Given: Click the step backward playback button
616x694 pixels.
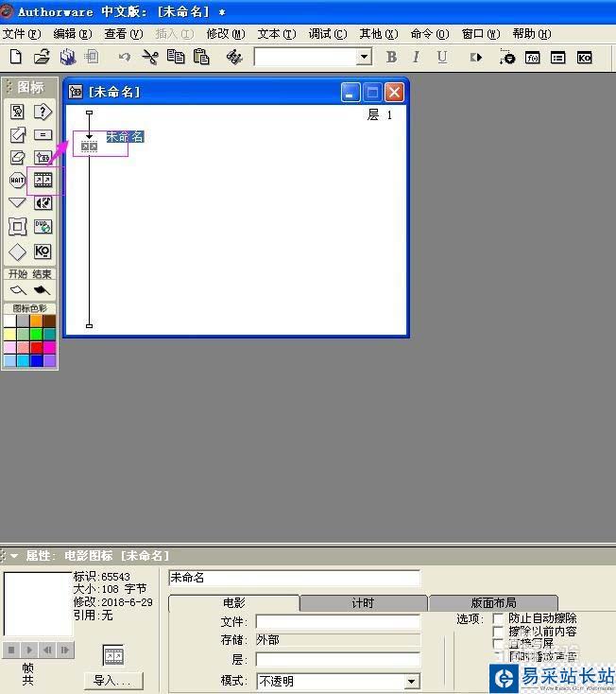Looking at the screenshot, I should [x=47, y=651].
